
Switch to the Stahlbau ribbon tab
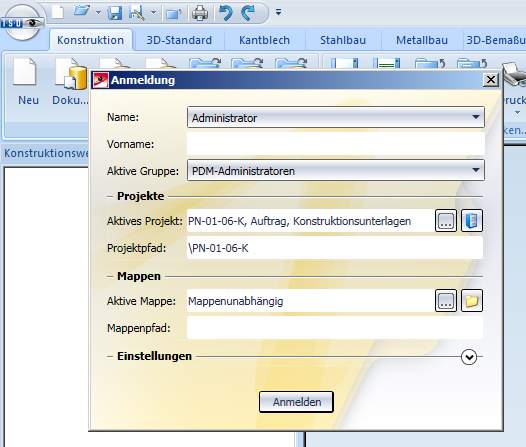click(x=343, y=40)
